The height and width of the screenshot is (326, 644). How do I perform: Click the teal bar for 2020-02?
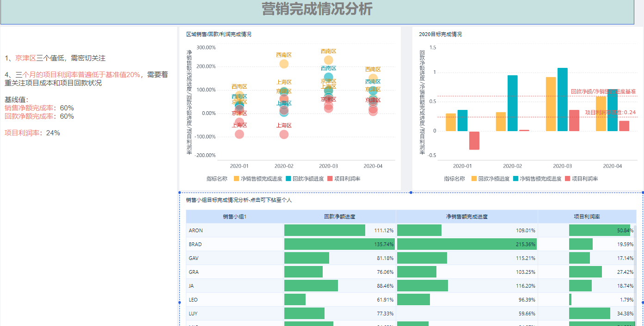[x=512, y=103]
